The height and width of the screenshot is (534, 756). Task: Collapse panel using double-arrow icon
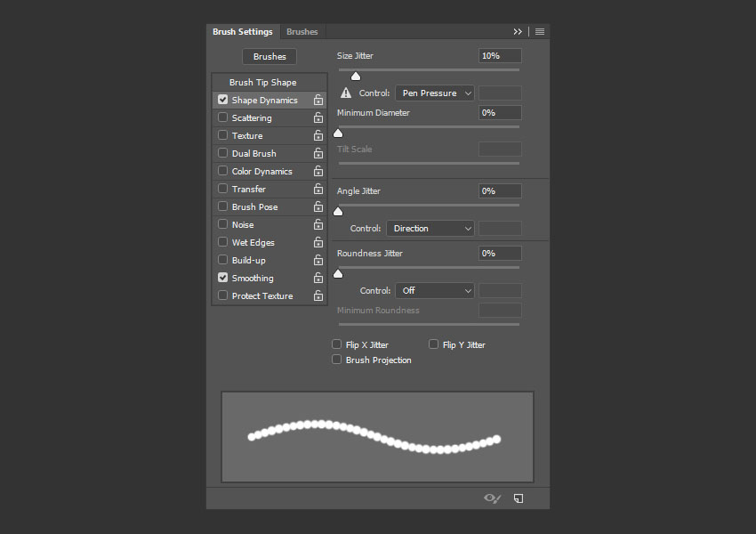pos(518,32)
